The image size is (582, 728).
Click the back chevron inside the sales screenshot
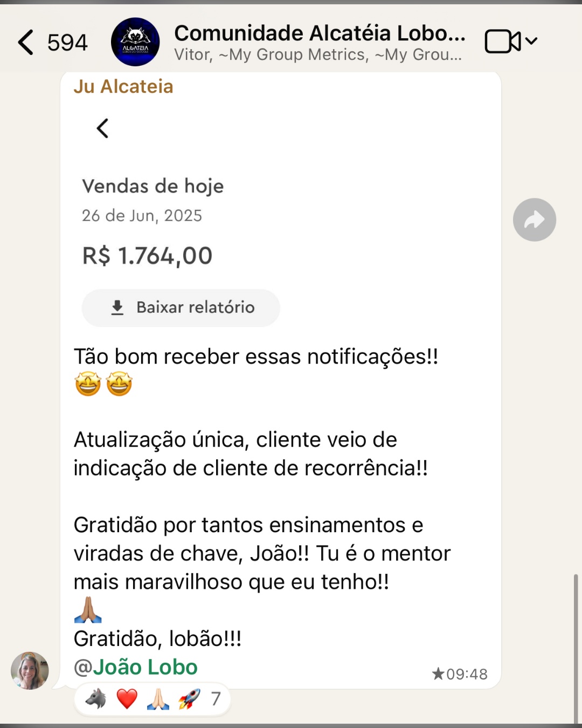(x=102, y=128)
